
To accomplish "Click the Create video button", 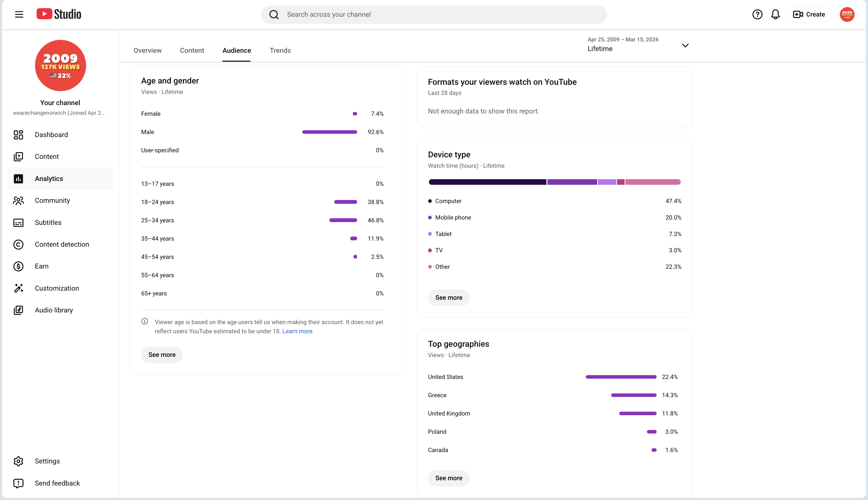I will [x=810, y=14].
